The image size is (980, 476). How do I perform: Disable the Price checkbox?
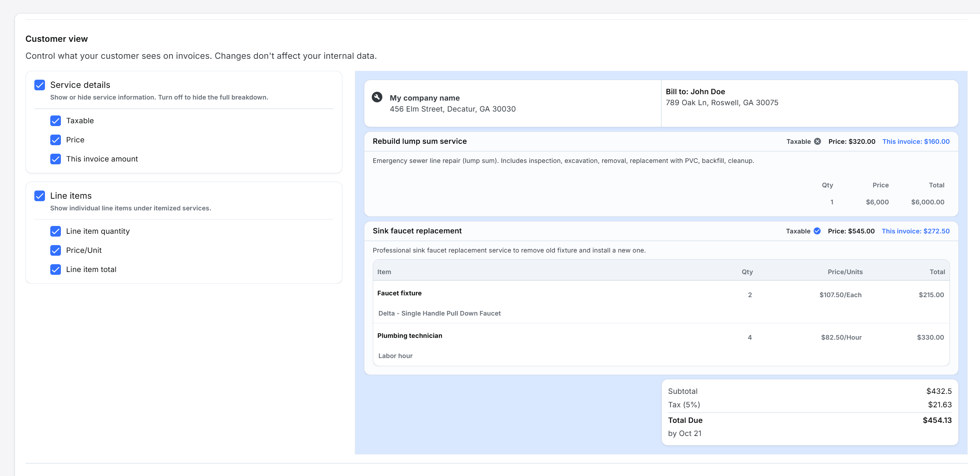[x=56, y=140]
